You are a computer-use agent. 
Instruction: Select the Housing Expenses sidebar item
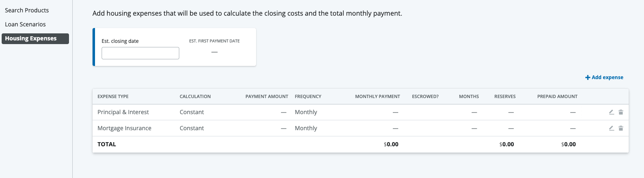coord(31,38)
